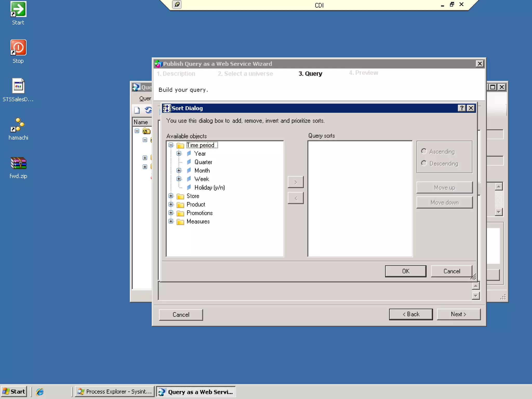The width and height of the screenshot is (532, 399).
Task: Click the wizard title bar icon
Action: pos(158,64)
